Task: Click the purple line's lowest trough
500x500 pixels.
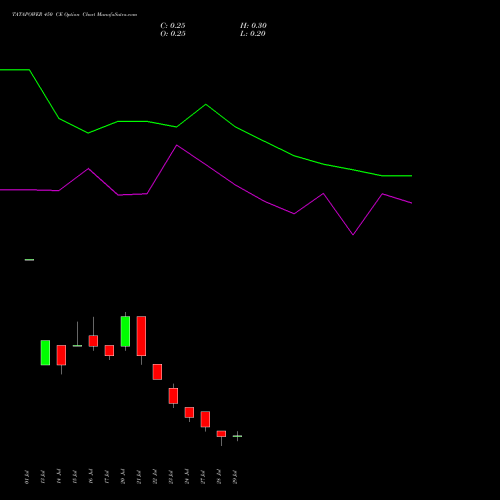Action: 353,235
